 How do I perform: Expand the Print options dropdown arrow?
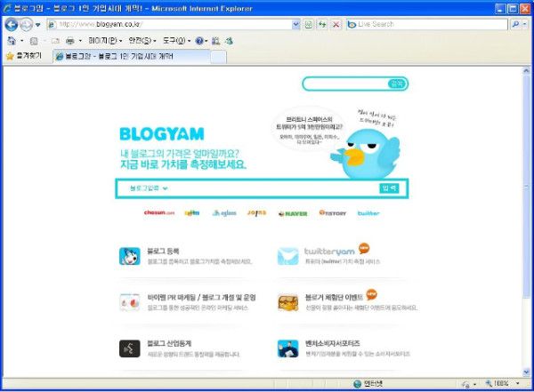(80, 41)
